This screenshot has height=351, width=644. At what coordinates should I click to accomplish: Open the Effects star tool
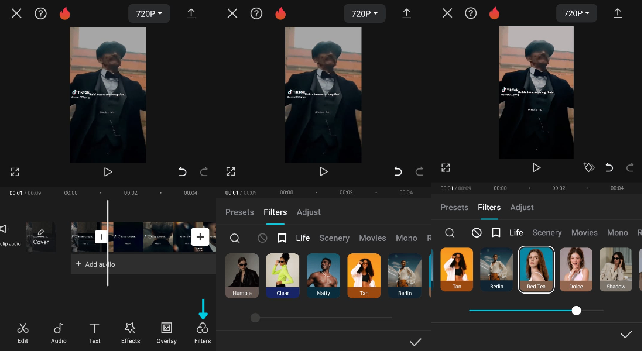[131, 333]
